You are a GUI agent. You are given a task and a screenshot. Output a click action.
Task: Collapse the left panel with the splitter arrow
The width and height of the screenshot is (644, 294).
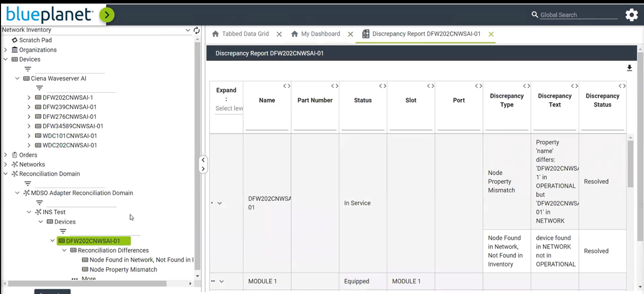(x=203, y=160)
